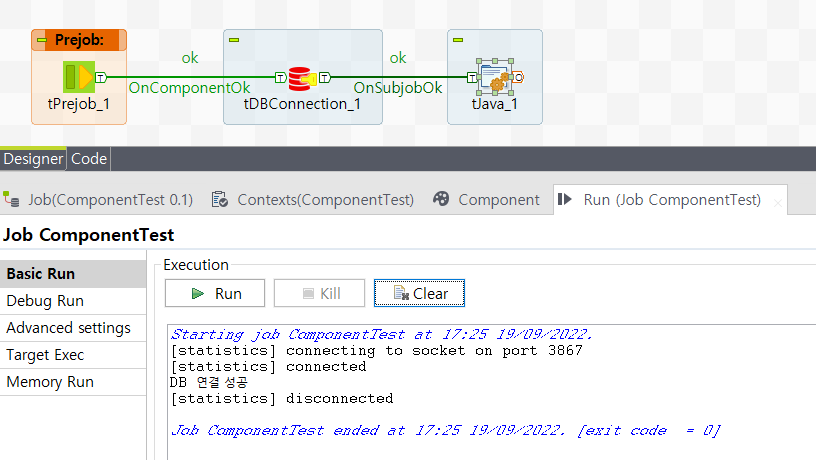
Task: Click the OnSubjobOk connection label
Action: (398, 87)
